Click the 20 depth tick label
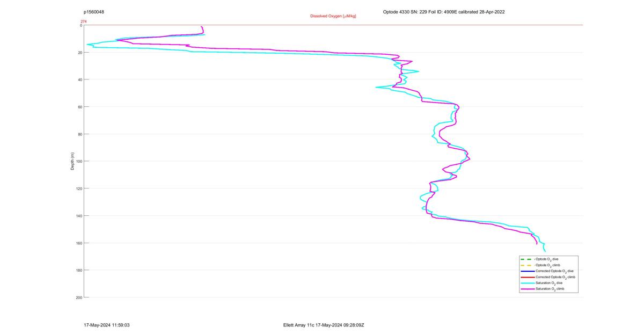The height and width of the screenshot is (334, 644). tap(80, 53)
